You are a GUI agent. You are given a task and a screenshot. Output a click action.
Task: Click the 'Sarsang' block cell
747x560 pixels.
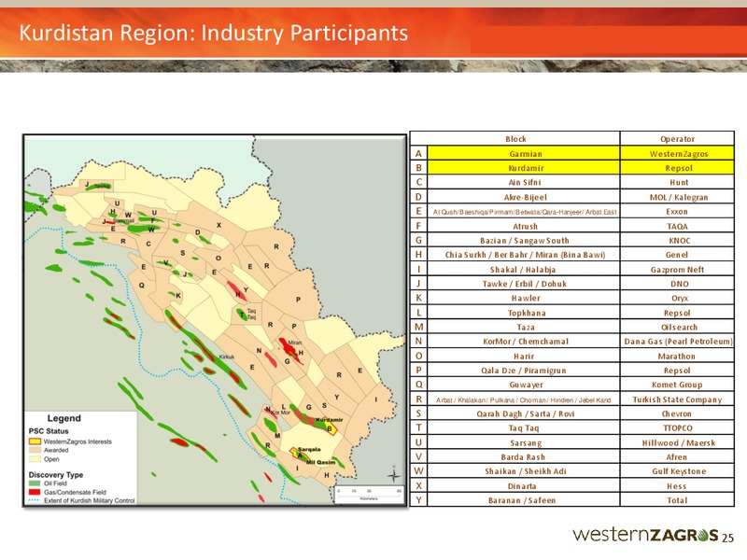[x=524, y=442]
